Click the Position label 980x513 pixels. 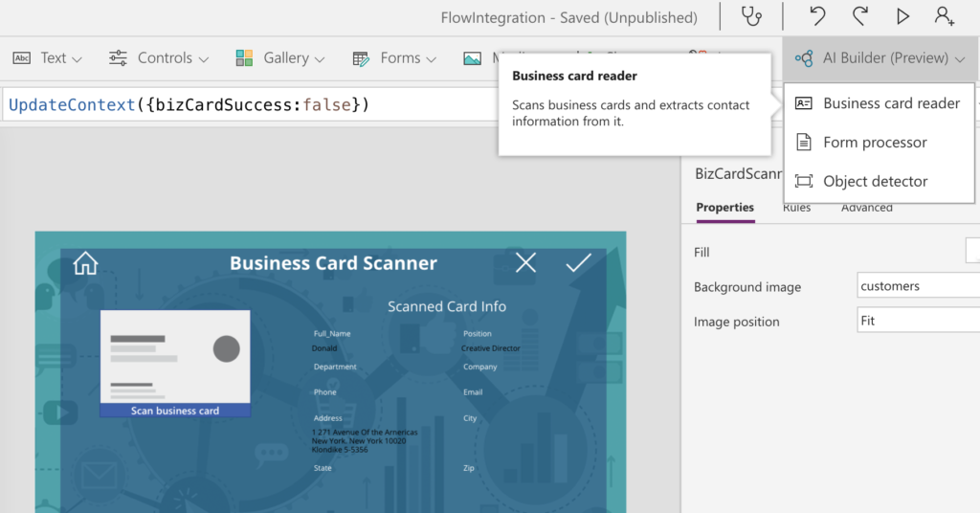478,334
